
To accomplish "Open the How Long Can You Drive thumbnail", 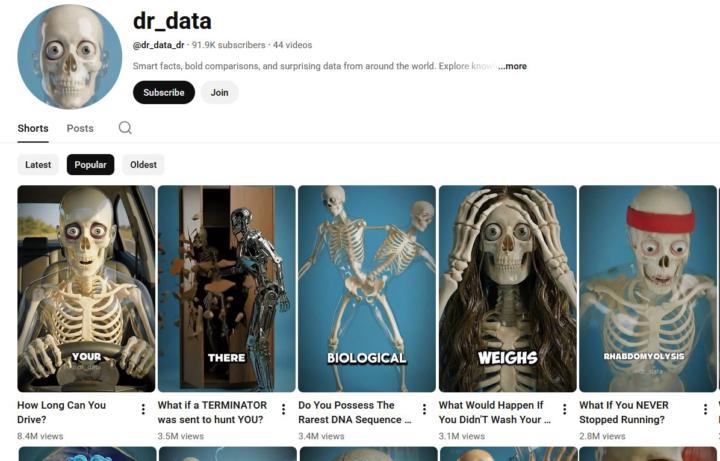I will click(x=86, y=289).
